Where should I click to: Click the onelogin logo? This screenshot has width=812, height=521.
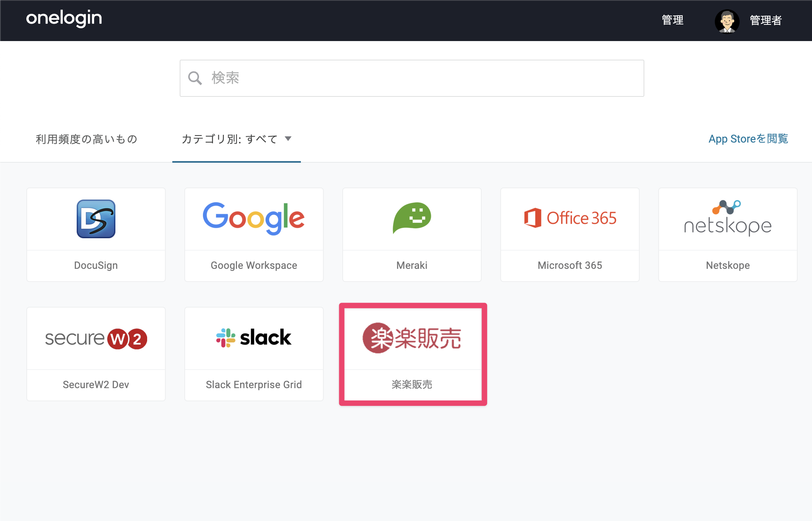[x=64, y=19]
